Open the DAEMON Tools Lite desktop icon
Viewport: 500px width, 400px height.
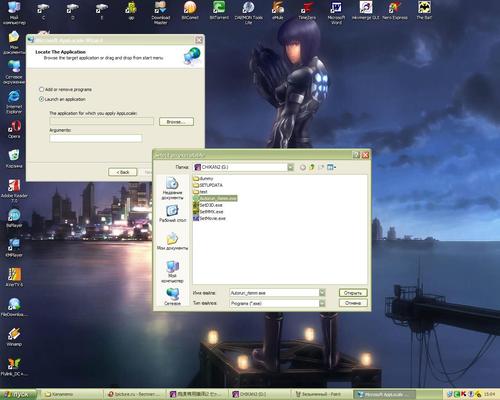point(248,12)
